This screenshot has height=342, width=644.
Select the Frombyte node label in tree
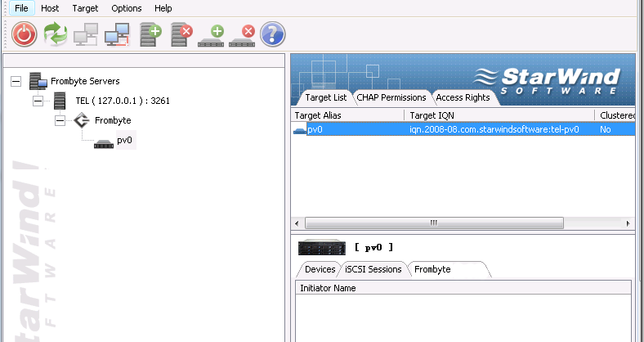(x=113, y=120)
